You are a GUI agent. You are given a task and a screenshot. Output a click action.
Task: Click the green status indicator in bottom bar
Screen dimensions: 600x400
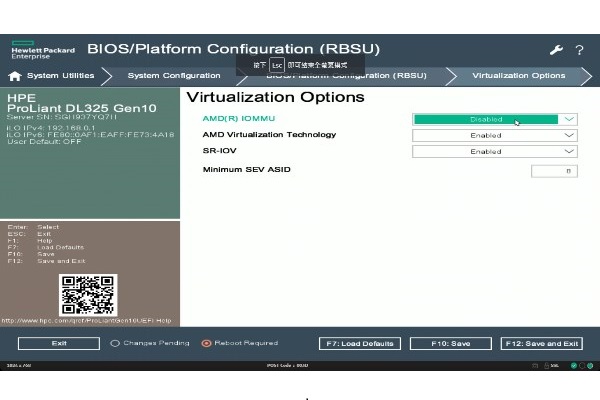(x=573, y=366)
